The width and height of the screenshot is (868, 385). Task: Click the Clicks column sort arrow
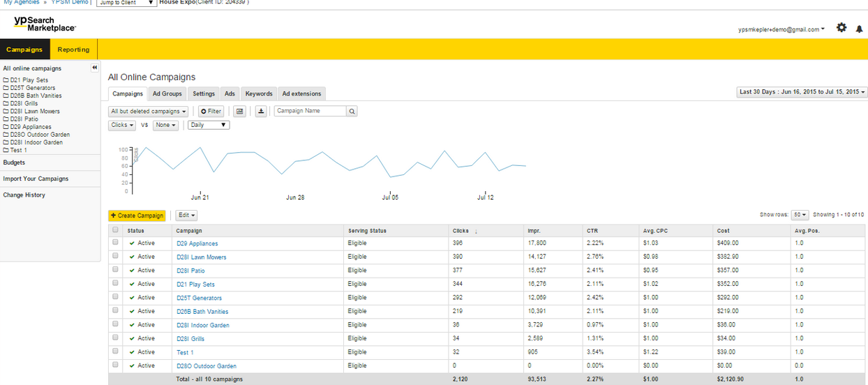[476, 231]
